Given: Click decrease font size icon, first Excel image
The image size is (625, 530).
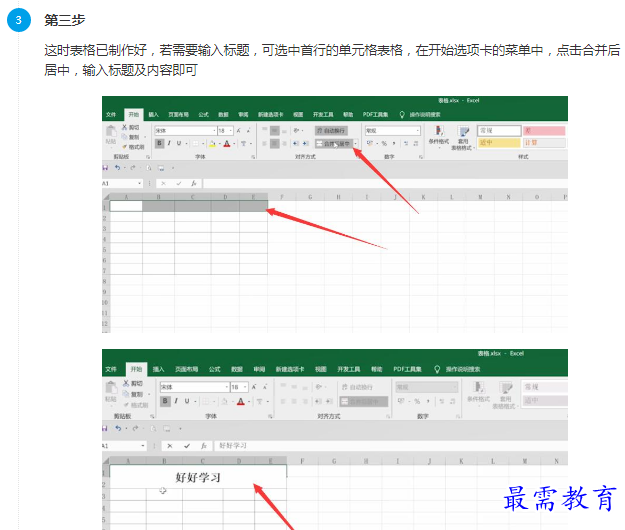Looking at the screenshot, I should (248, 131).
